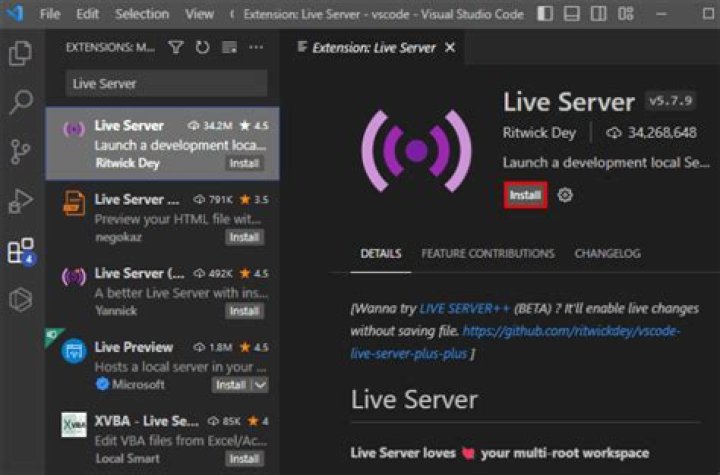Switch to the Changelog tab
Image resolution: width=720 pixels, height=475 pixels.
pyautogui.click(x=607, y=254)
